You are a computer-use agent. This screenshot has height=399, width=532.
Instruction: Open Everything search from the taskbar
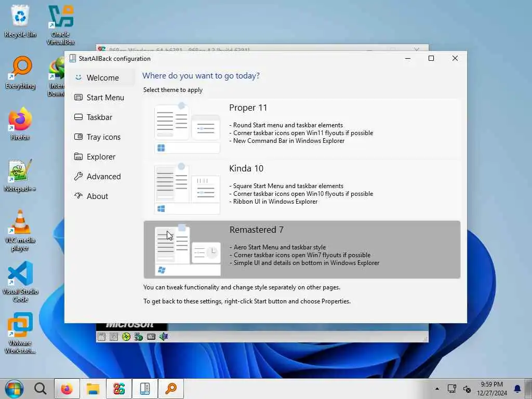[x=171, y=389]
